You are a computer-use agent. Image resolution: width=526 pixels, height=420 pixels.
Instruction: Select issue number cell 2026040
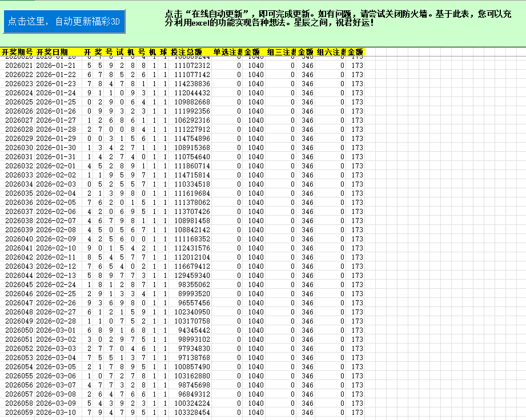pyautogui.click(x=19, y=239)
